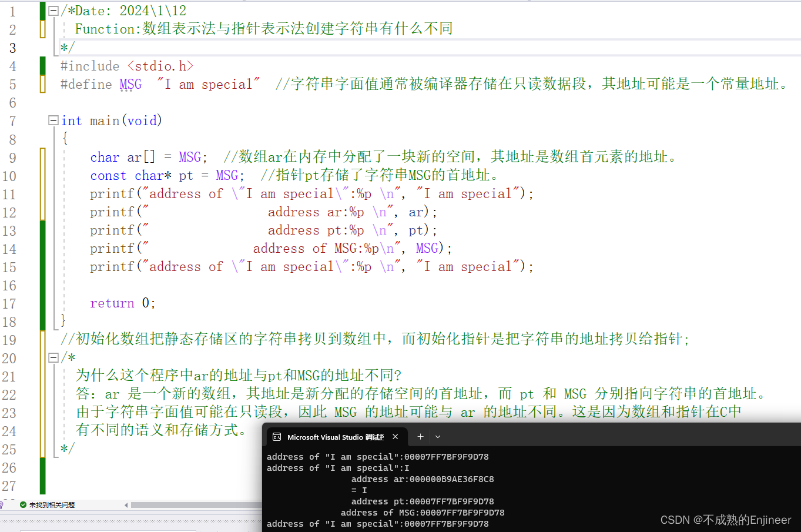This screenshot has height=532, width=801.
Task: Collapse the explanation comment block at line 20
Action: (53, 357)
